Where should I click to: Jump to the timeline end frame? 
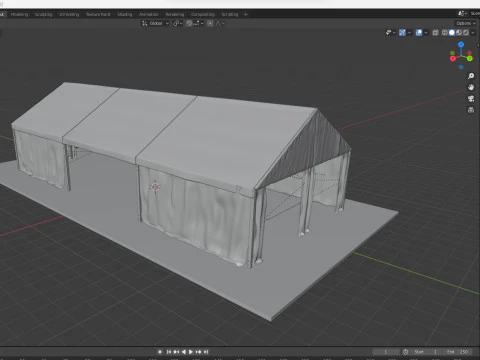206,352
